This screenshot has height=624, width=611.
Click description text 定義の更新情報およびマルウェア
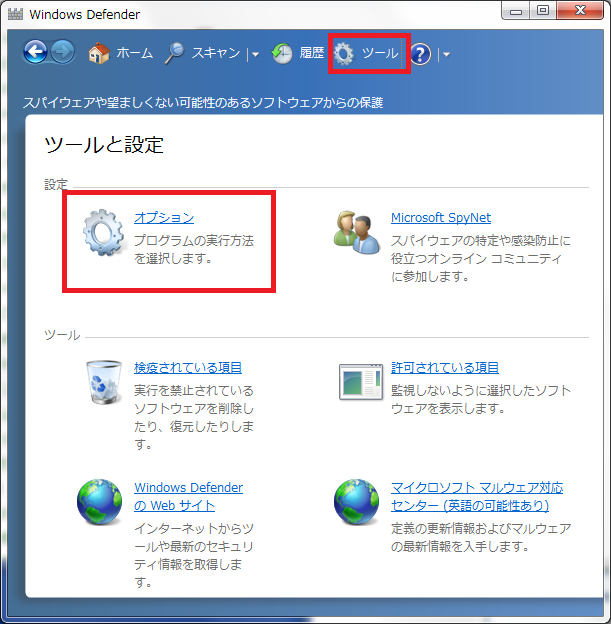481,537
